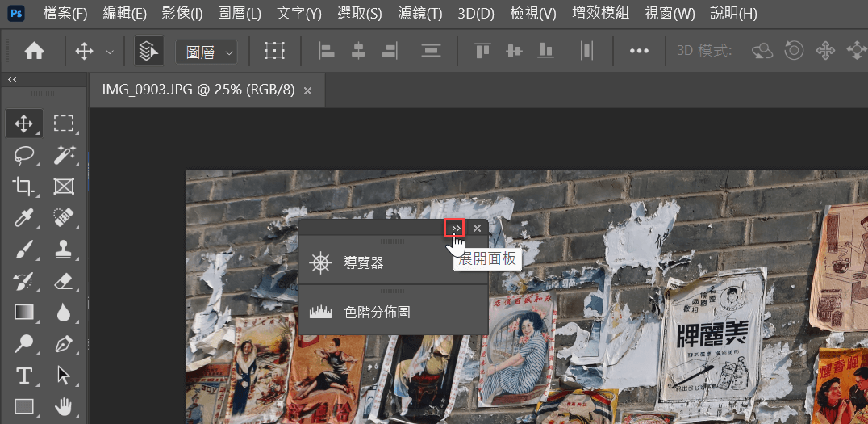Click the 3D orbit mode icon
Viewport: 868px width, 424px height.
coord(762,51)
